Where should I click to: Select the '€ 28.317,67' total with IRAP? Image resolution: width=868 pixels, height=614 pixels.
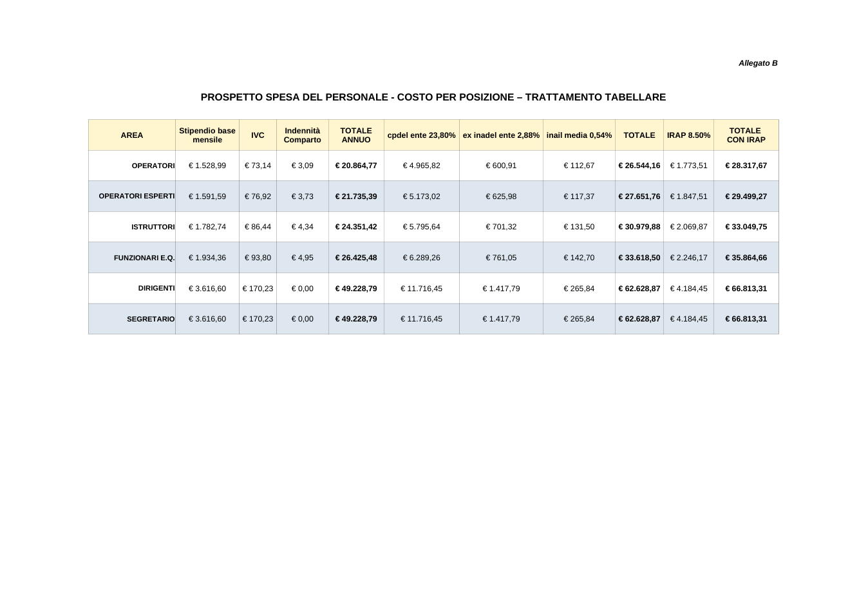(x=746, y=166)
